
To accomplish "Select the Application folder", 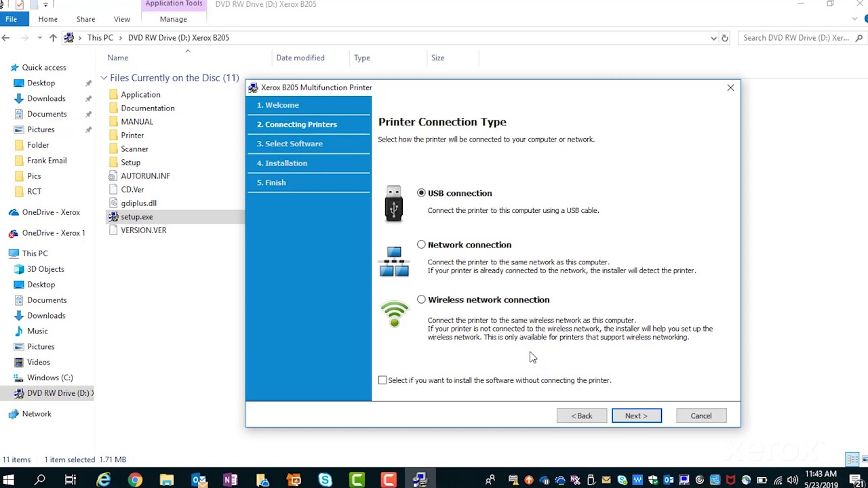I will (x=140, y=95).
